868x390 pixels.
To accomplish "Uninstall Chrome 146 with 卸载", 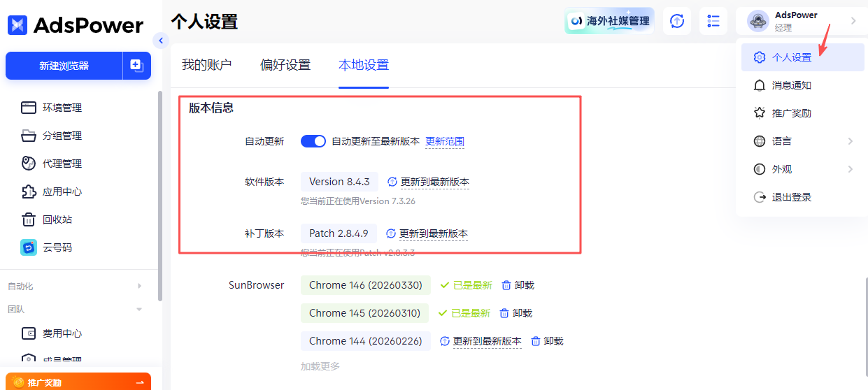I will (x=524, y=285).
